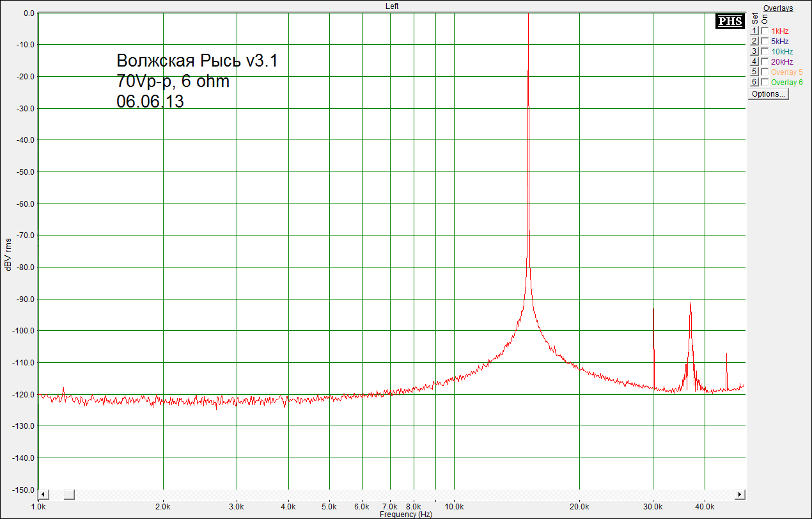The width and height of the screenshot is (812, 519).
Task: Click the 5.0k frequency axis label
Action: tap(329, 506)
